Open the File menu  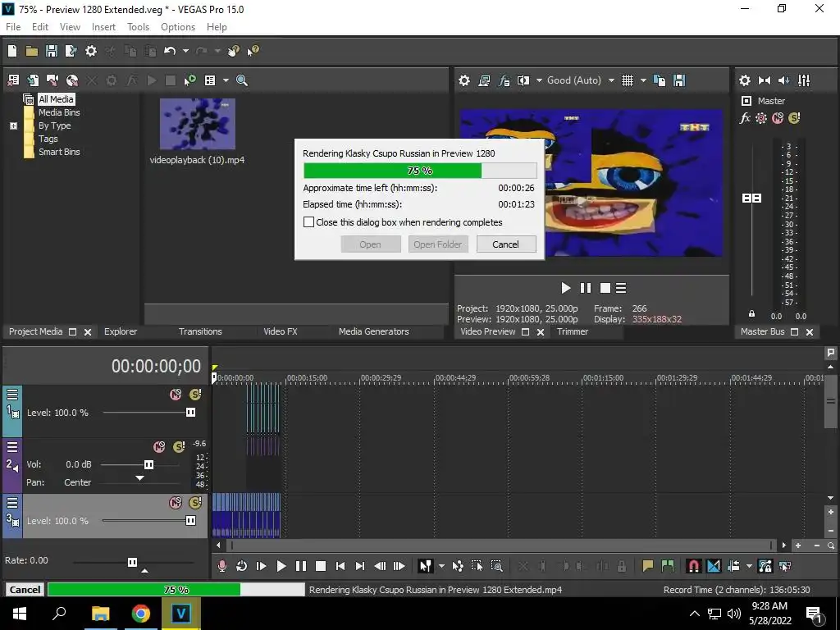tap(13, 27)
